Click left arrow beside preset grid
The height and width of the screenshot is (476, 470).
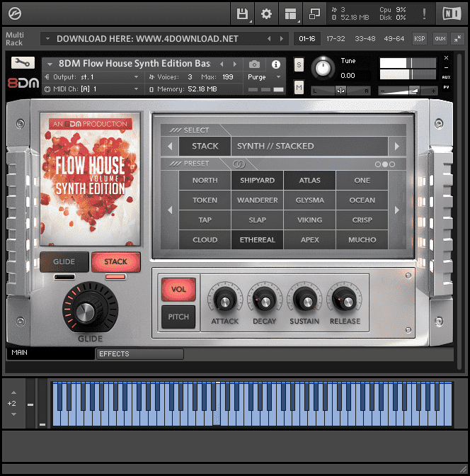[x=170, y=210]
